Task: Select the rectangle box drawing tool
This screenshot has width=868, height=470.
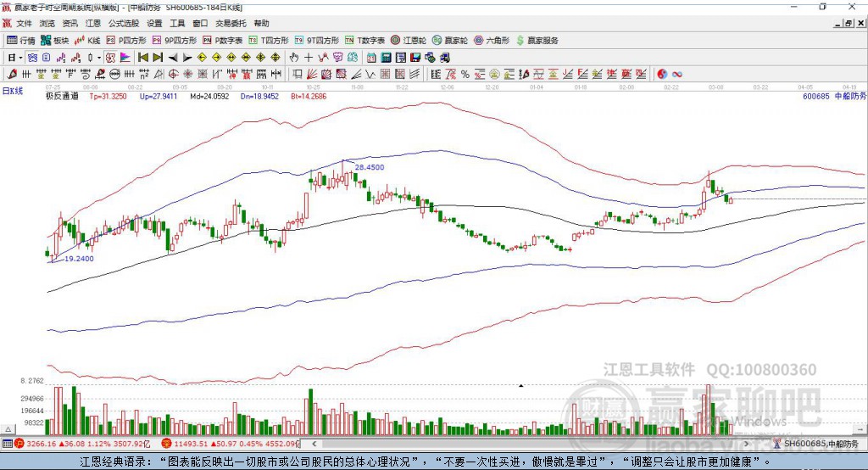Action: [298, 75]
